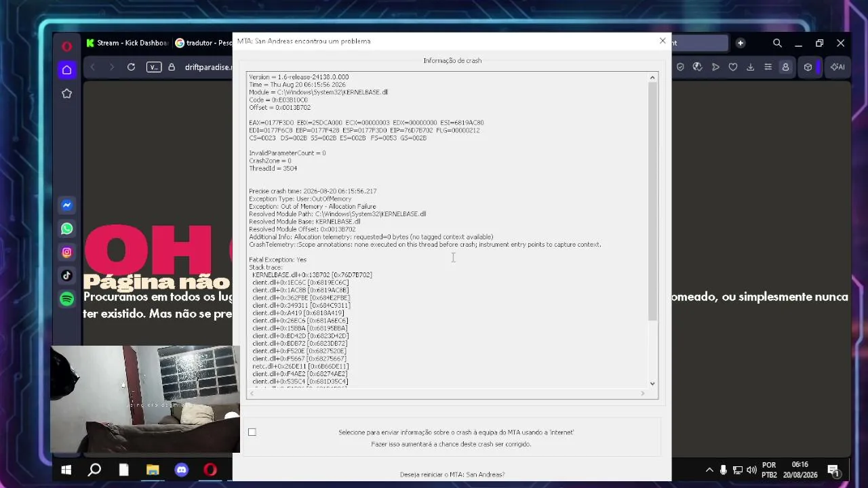Screen dimensions: 868x488
Task: Open TikTok in the Opera sidebar
Action: pos(66,275)
